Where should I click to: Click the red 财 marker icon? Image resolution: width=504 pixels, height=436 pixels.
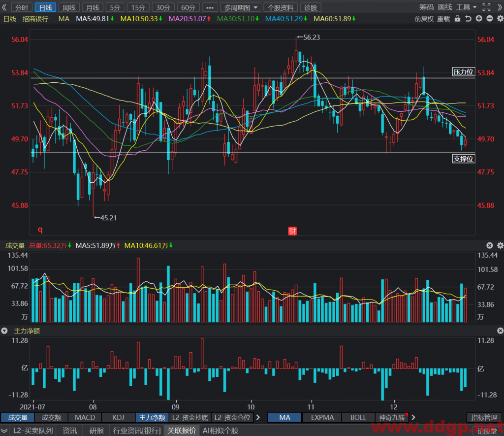292,231
